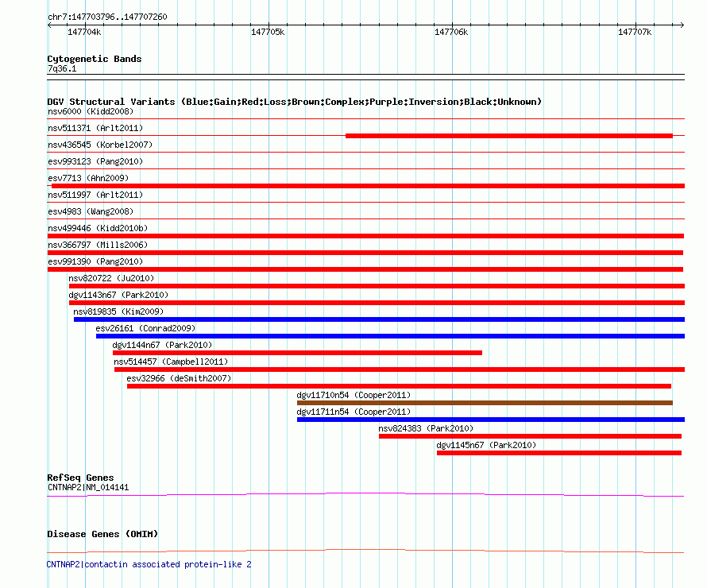The width and height of the screenshot is (707, 588).
Task: Click the 147706k ruler label
Action: (451, 32)
